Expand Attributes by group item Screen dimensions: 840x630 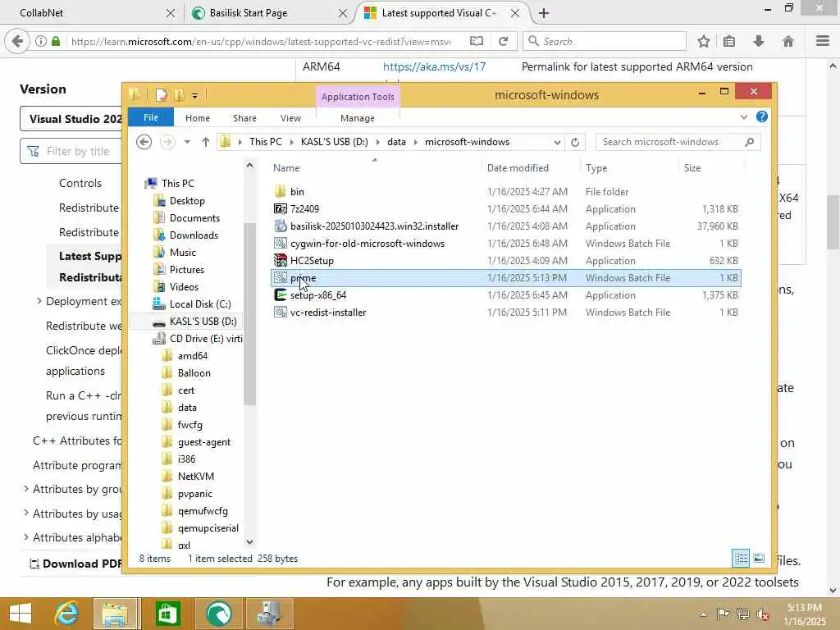click(25, 489)
